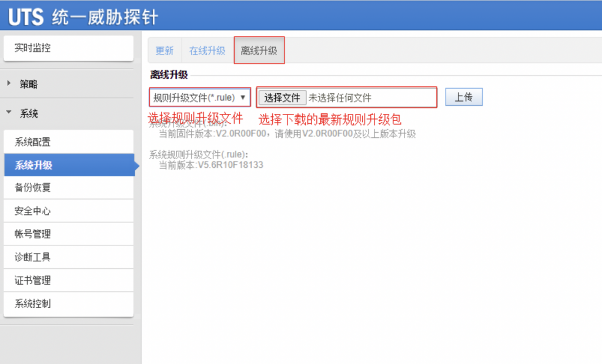
Task: Switch to the 在线升级 tab
Action: (207, 50)
